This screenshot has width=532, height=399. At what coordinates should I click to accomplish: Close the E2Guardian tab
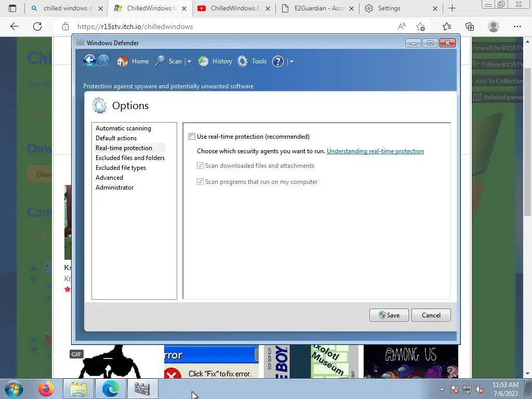pyautogui.click(x=352, y=8)
